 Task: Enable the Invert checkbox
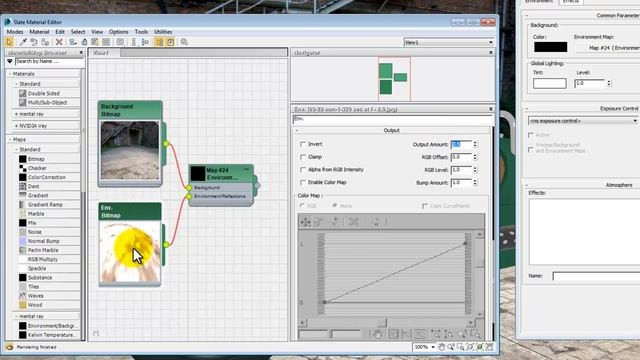[x=303, y=144]
